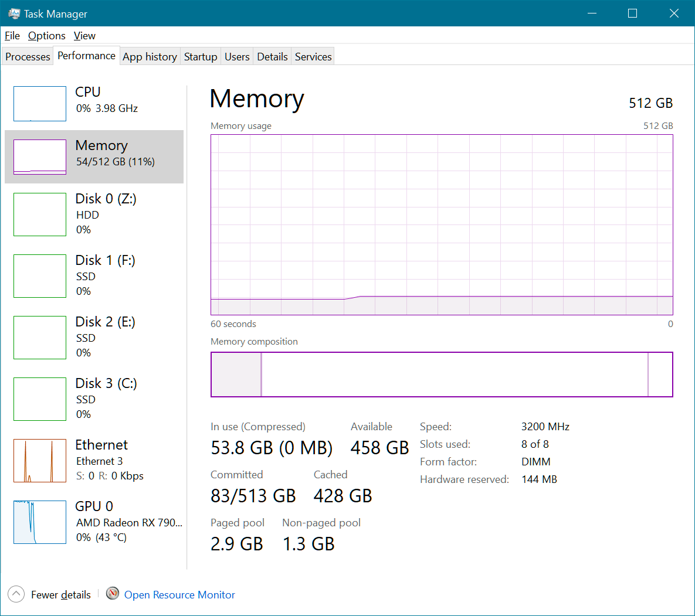Image resolution: width=695 pixels, height=616 pixels.
Task: Open Disk 2 (E:) performance view
Action: (39, 337)
